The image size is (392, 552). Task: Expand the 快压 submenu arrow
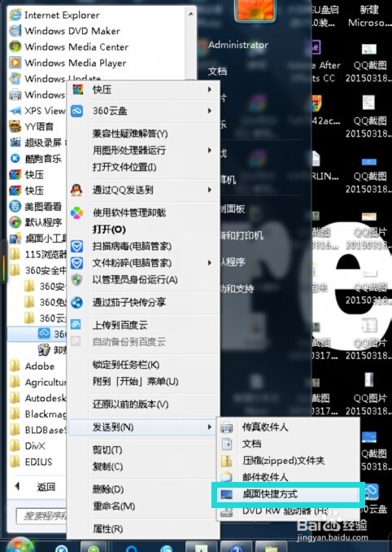[210, 90]
